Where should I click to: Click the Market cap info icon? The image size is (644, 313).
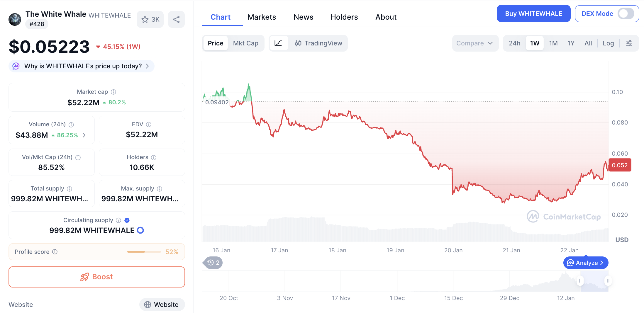(x=113, y=92)
